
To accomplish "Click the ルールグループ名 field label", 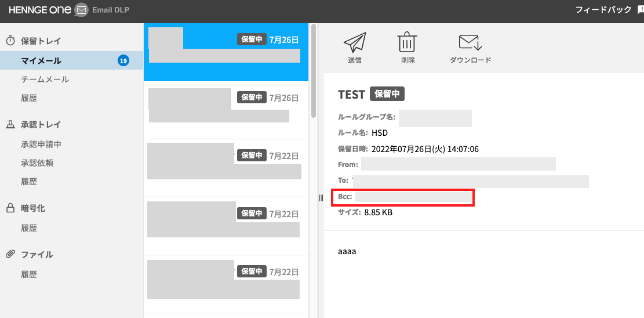I will (x=366, y=118).
